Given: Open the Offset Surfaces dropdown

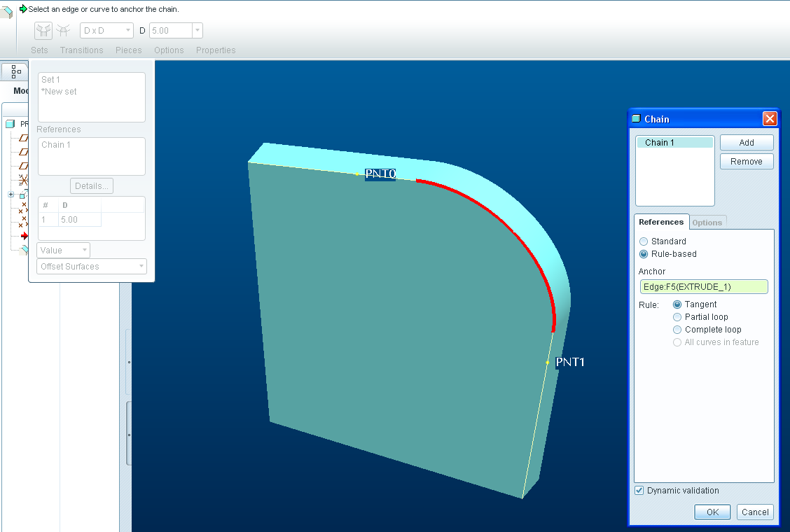Looking at the screenshot, I should tap(92, 266).
